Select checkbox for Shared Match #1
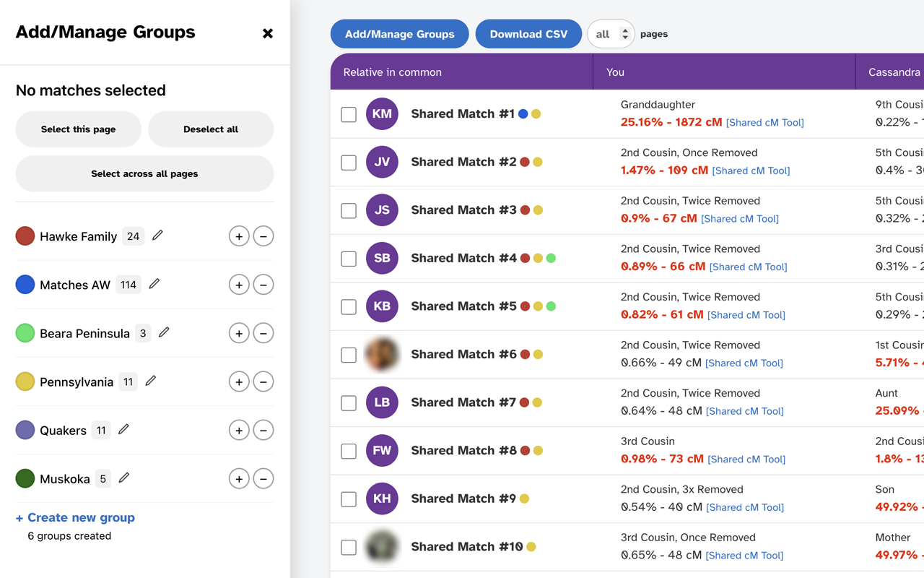Image resolution: width=924 pixels, height=578 pixels. click(349, 114)
